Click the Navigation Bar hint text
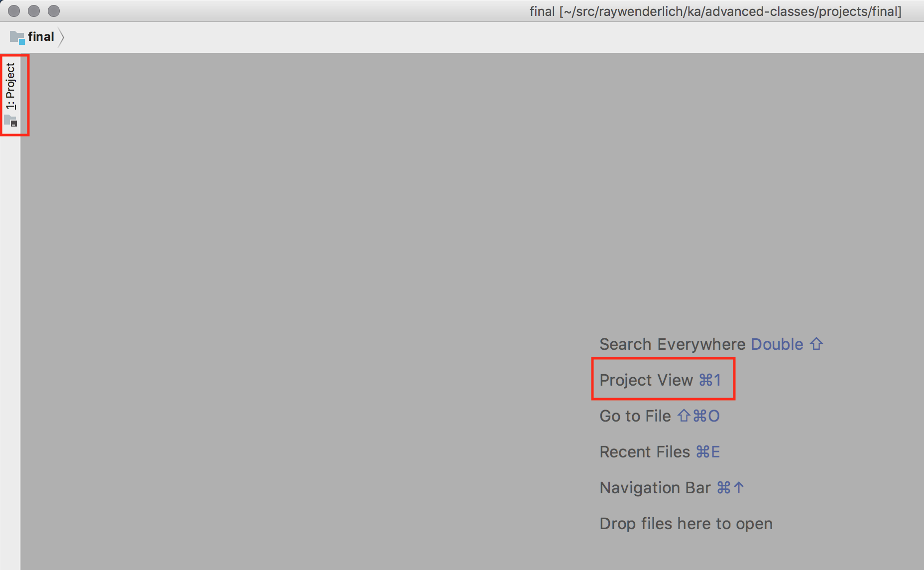Screen dimensions: 924x570 (655, 488)
